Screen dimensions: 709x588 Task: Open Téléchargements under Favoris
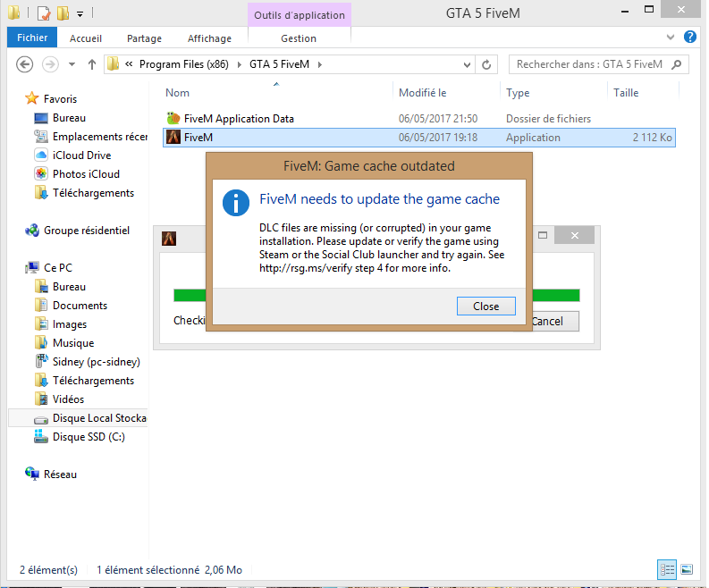point(93,193)
